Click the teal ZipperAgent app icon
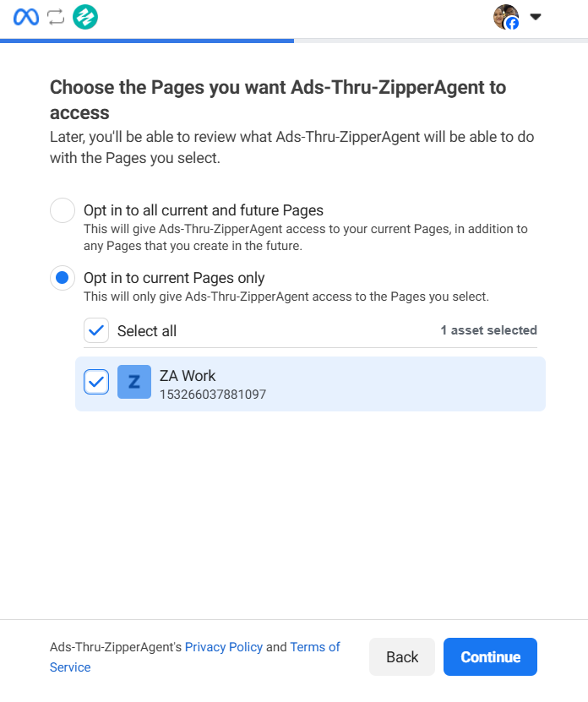Image resolution: width=588 pixels, height=702 pixels. (x=85, y=17)
